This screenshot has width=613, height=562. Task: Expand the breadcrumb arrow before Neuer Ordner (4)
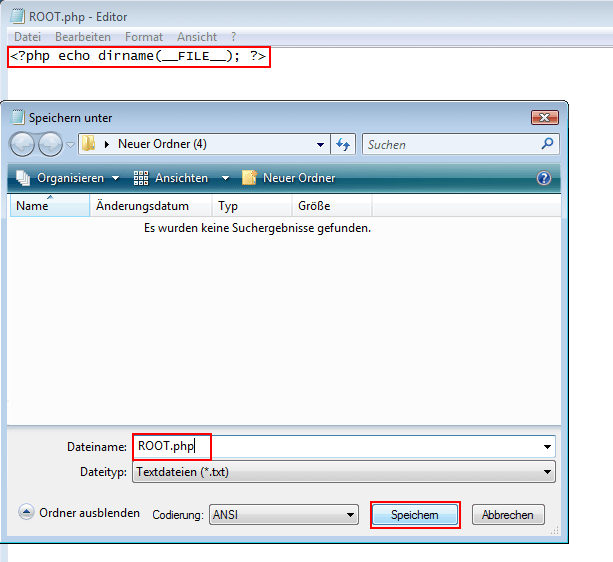[106, 144]
